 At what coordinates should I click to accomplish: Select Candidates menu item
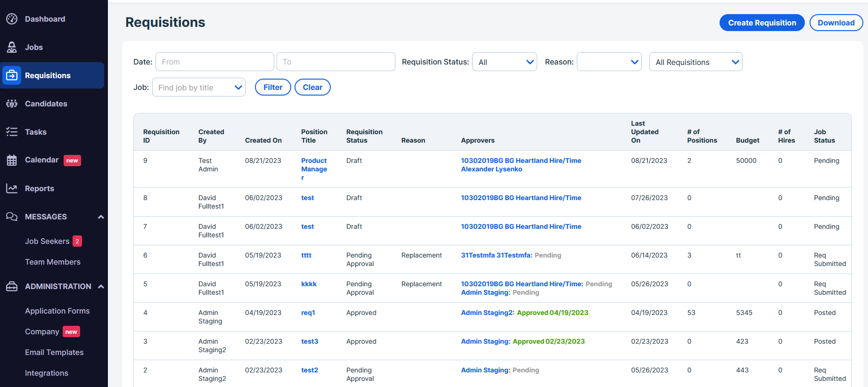point(46,104)
